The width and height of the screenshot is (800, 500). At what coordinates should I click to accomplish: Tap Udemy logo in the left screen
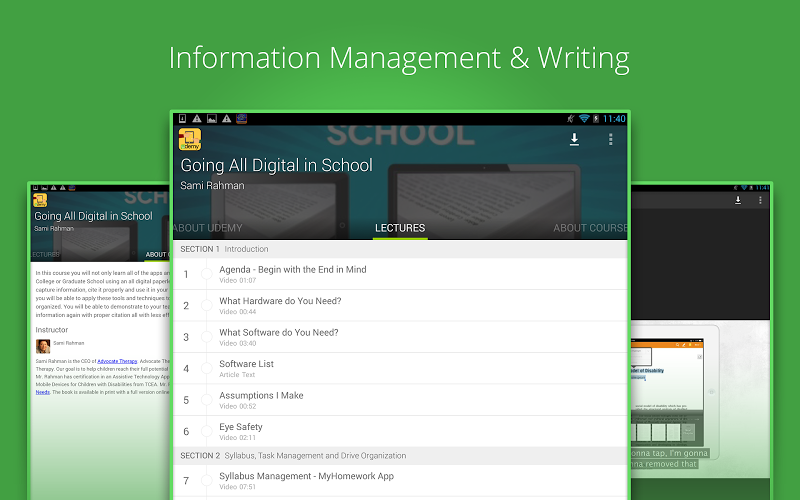(x=40, y=200)
